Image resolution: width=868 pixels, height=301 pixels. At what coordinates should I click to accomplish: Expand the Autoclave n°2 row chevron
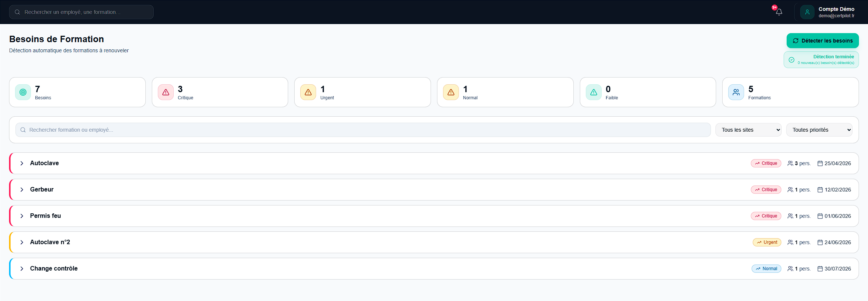point(22,242)
